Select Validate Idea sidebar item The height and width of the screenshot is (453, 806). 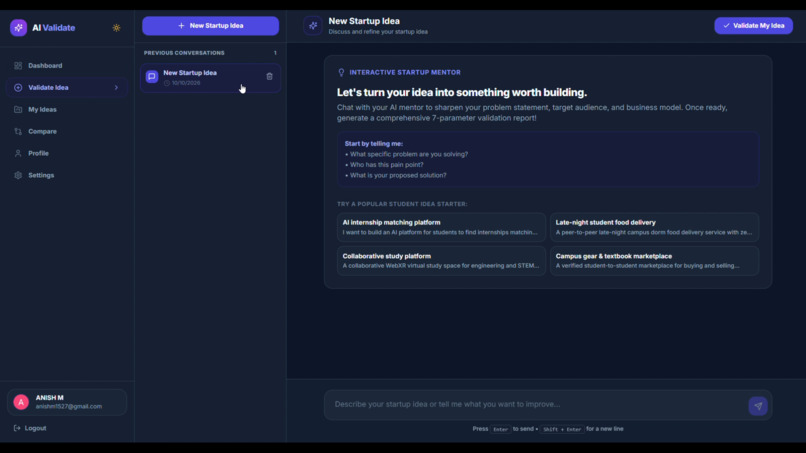pyautogui.click(x=67, y=87)
